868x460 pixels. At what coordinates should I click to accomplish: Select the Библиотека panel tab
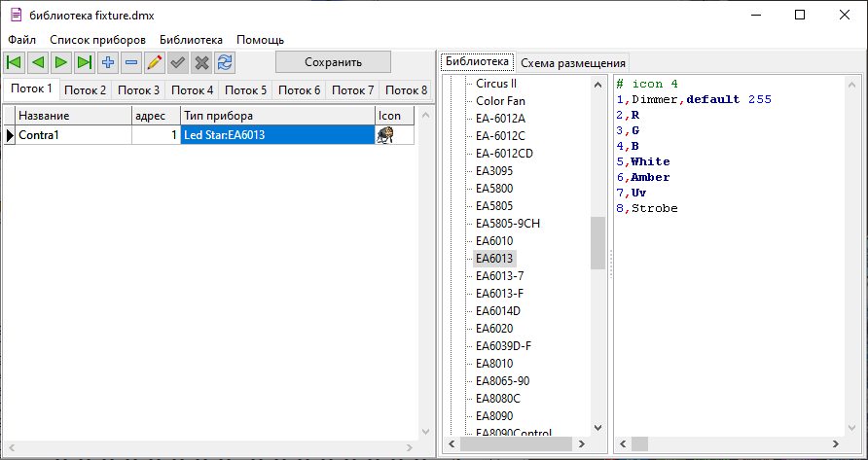[x=477, y=61]
